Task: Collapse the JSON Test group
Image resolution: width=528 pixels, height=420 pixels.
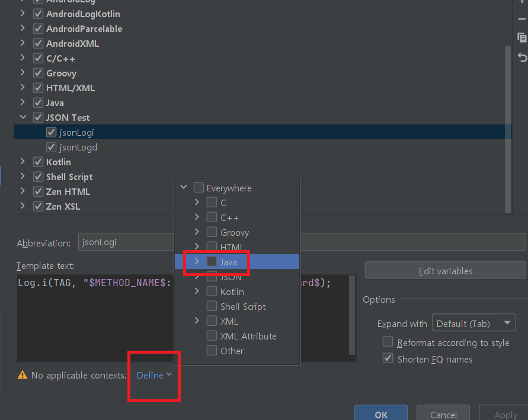Action: [x=23, y=117]
